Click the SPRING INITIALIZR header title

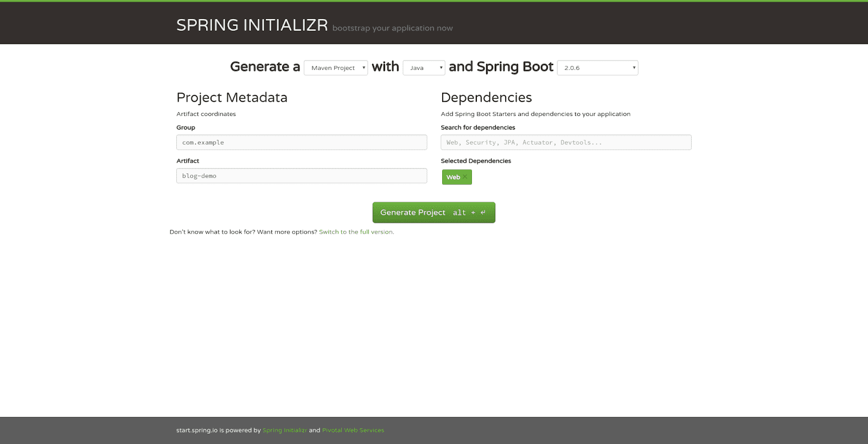coord(252,25)
